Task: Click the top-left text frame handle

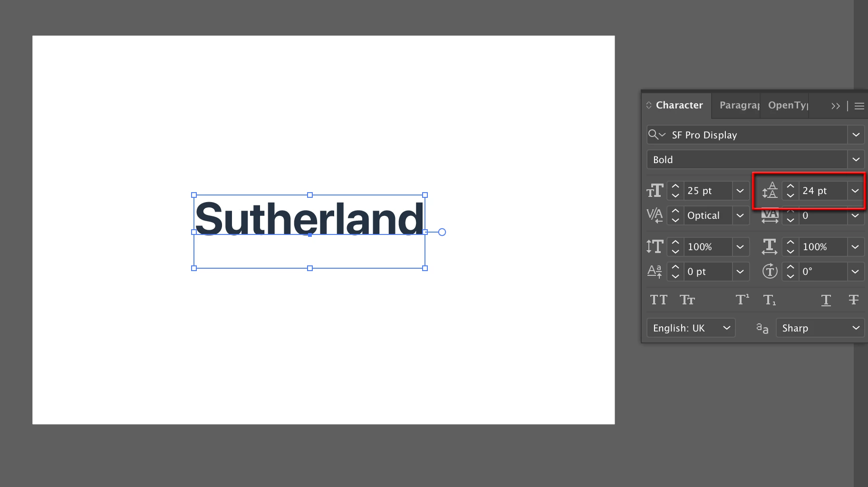Action: 194,195
